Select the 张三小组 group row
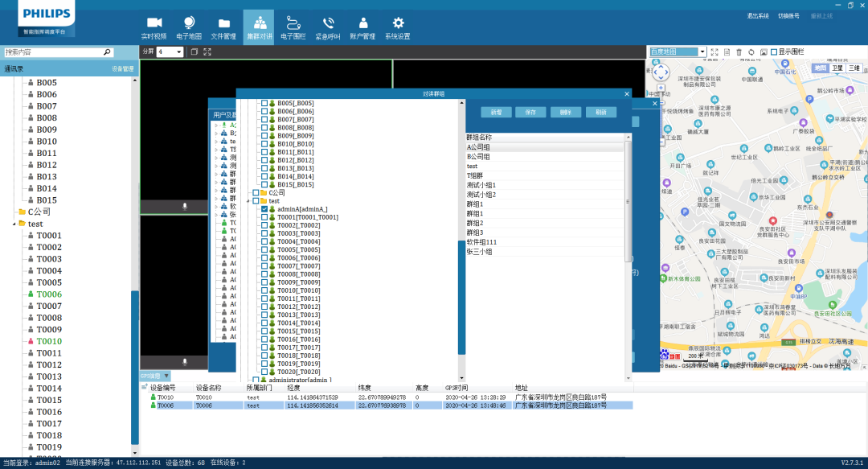The width and height of the screenshot is (868, 469). pyautogui.click(x=545, y=252)
